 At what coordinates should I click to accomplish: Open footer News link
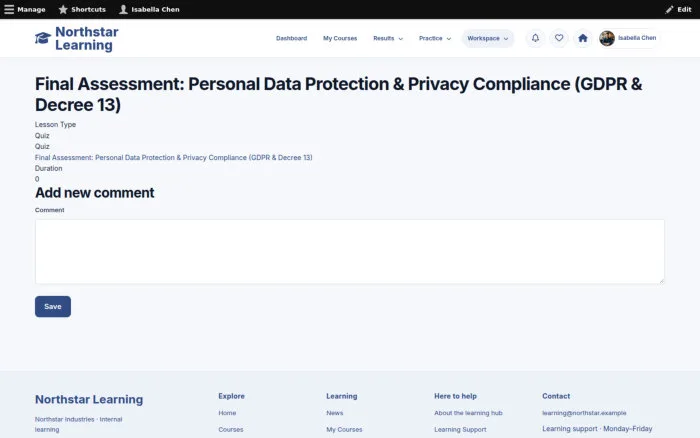335,413
